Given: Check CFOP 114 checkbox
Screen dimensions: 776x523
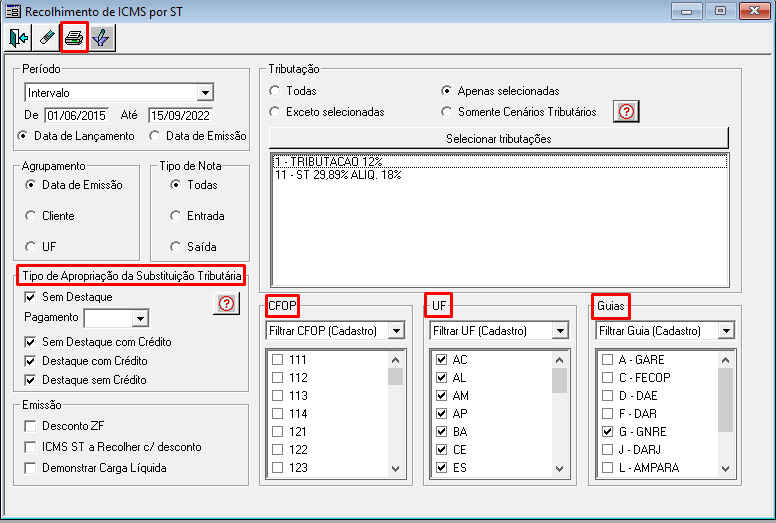Looking at the screenshot, I should pos(278,414).
